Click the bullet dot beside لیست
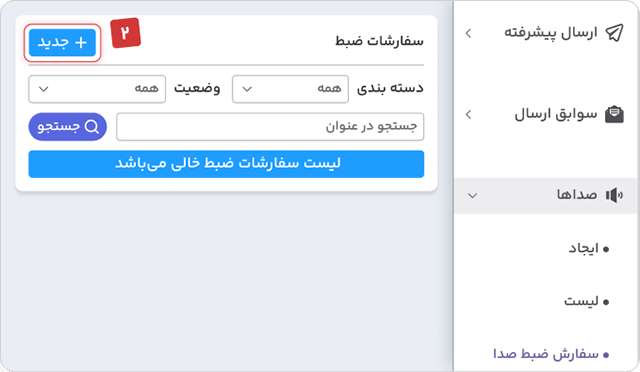640x372 pixels. (606, 302)
